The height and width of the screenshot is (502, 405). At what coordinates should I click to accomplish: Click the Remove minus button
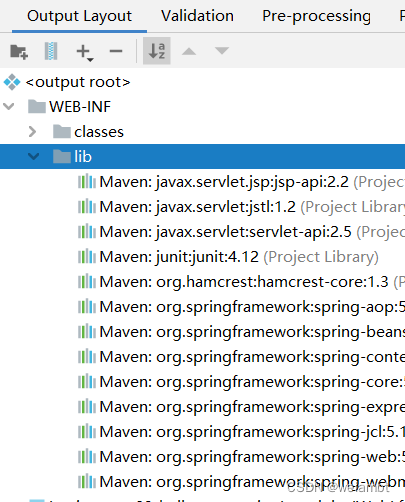coord(116,51)
